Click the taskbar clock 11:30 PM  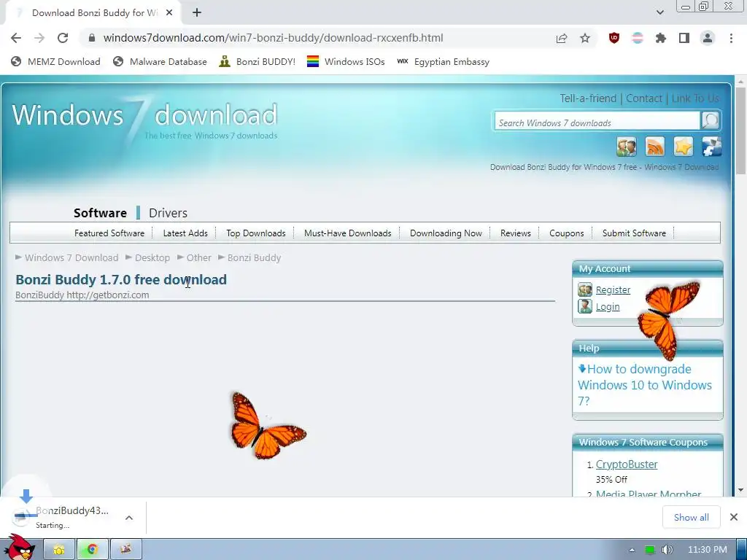coord(708,550)
